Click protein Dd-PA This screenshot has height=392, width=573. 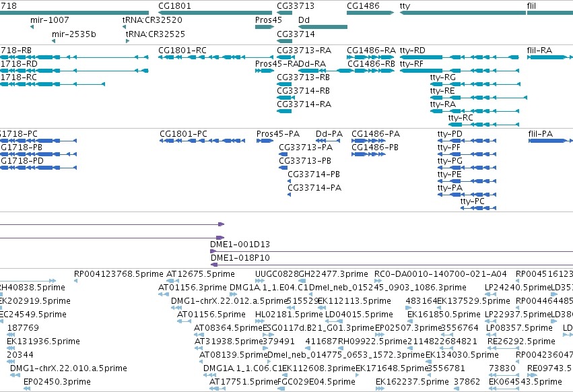click(328, 141)
